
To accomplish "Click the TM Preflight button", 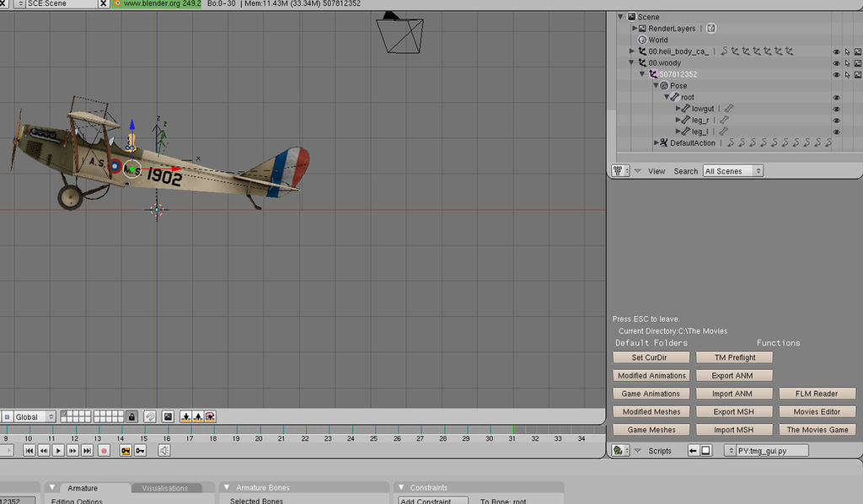I will tap(734, 357).
